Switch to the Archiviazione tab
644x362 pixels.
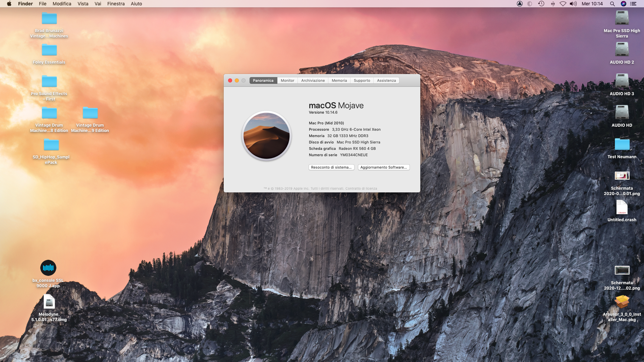point(313,80)
